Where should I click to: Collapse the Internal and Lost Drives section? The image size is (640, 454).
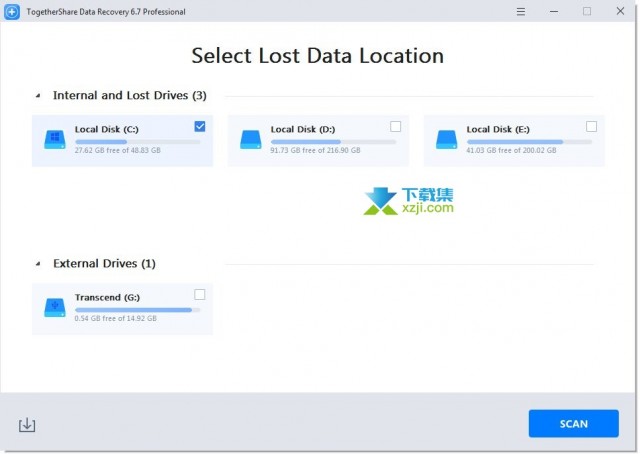coord(38,96)
